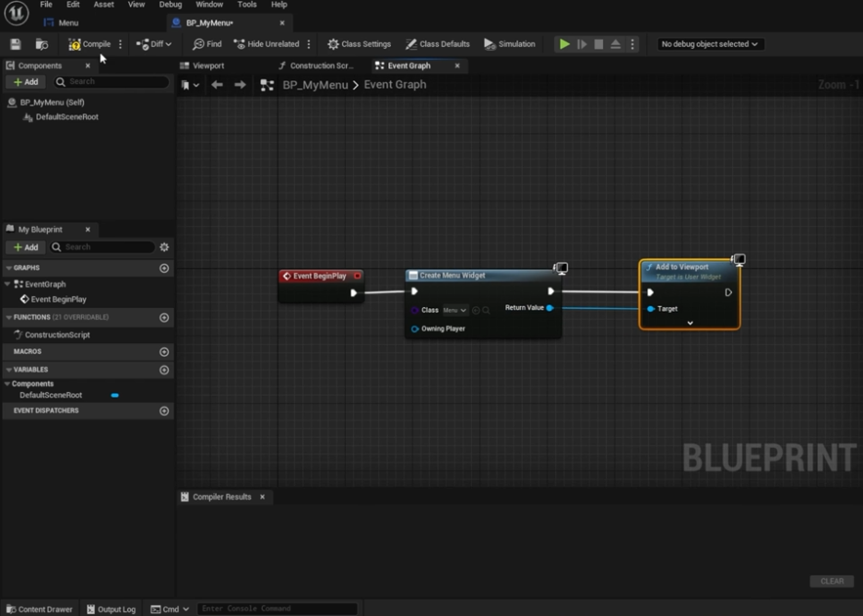Save the blueprint with the floppy disk icon
Image resolution: width=863 pixels, height=616 pixels.
(x=15, y=44)
